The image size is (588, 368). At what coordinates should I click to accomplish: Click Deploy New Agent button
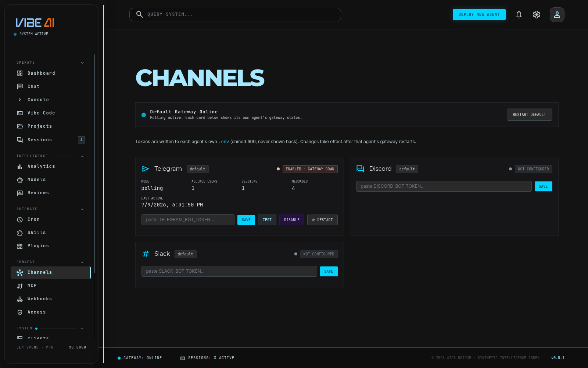point(479,14)
